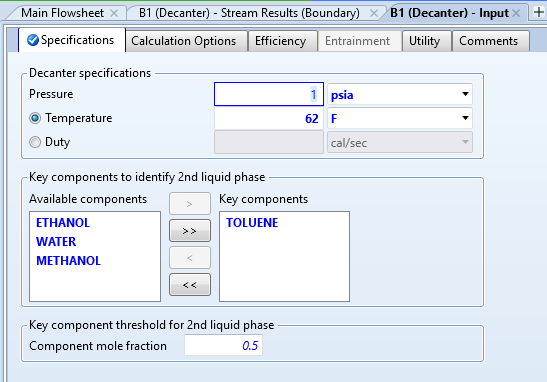547x382 pixels.
Task: Close the Stream Results (Boundary) tab
Action: point(374,13)
